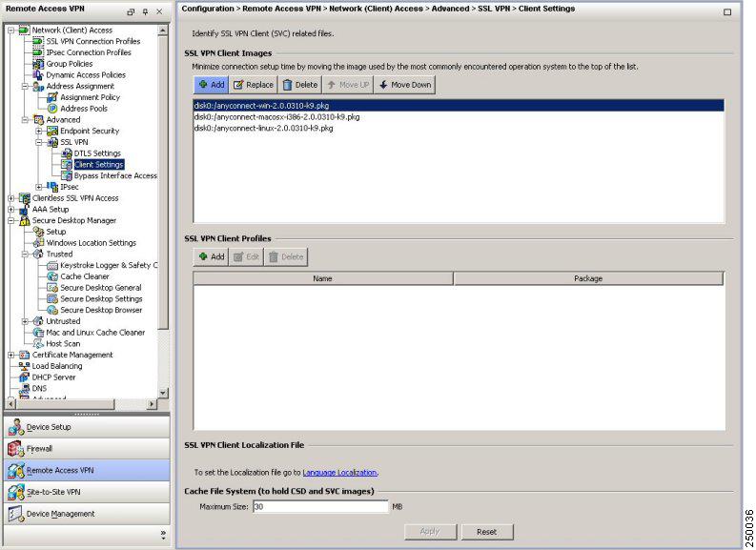Select the anyconnect-win-2.0.0310-k9.pkg entry
The height and width of the screenshot is (550, 756).
coord(459,106)
